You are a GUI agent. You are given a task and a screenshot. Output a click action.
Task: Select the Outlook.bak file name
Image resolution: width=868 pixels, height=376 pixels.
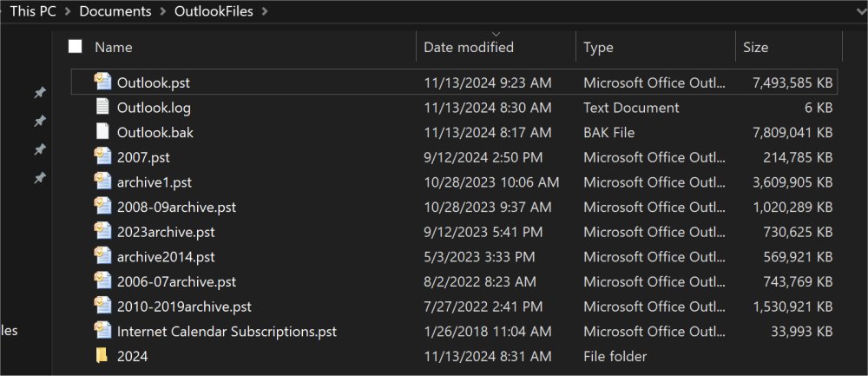(x=155, y=132)
